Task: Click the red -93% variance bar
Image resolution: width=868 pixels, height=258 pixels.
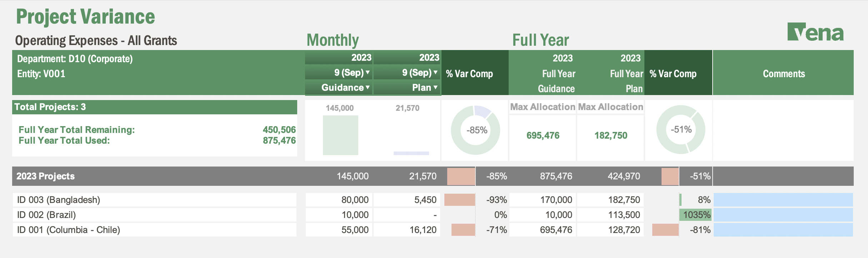Action: (x=459, y=200)
